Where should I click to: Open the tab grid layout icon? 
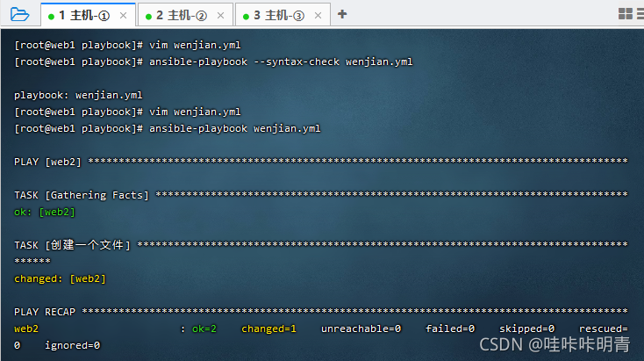625,14
